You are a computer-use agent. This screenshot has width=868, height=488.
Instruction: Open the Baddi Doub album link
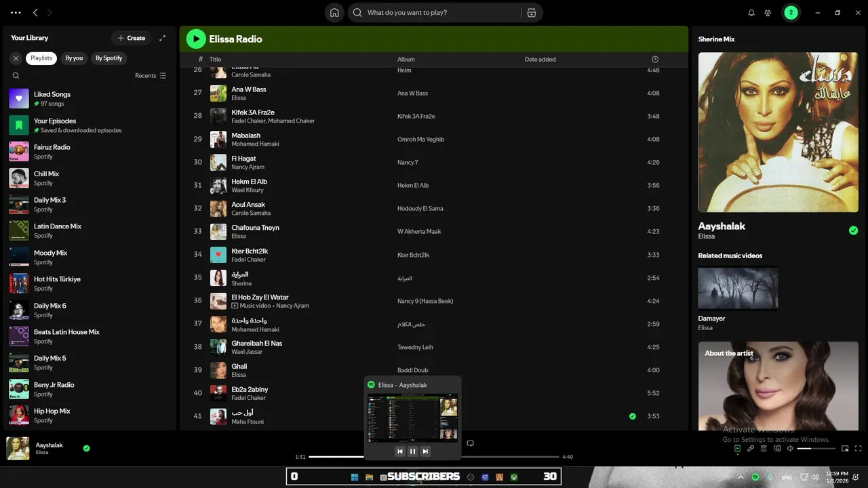[x=412, y=370]
